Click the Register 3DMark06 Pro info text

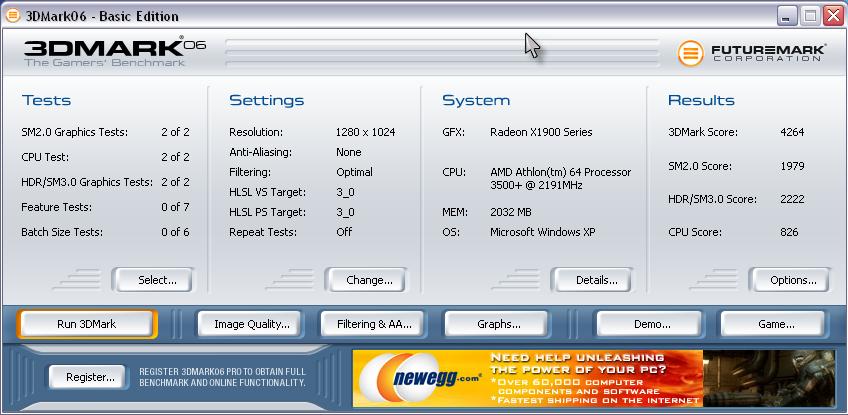(222, 377)
